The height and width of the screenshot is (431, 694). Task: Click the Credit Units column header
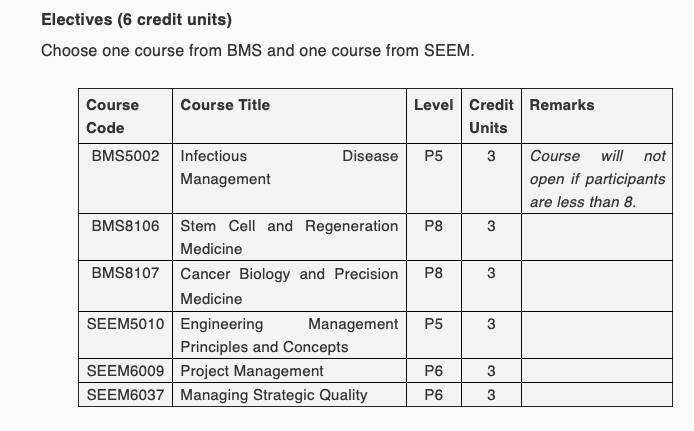(x=491, y=116)
